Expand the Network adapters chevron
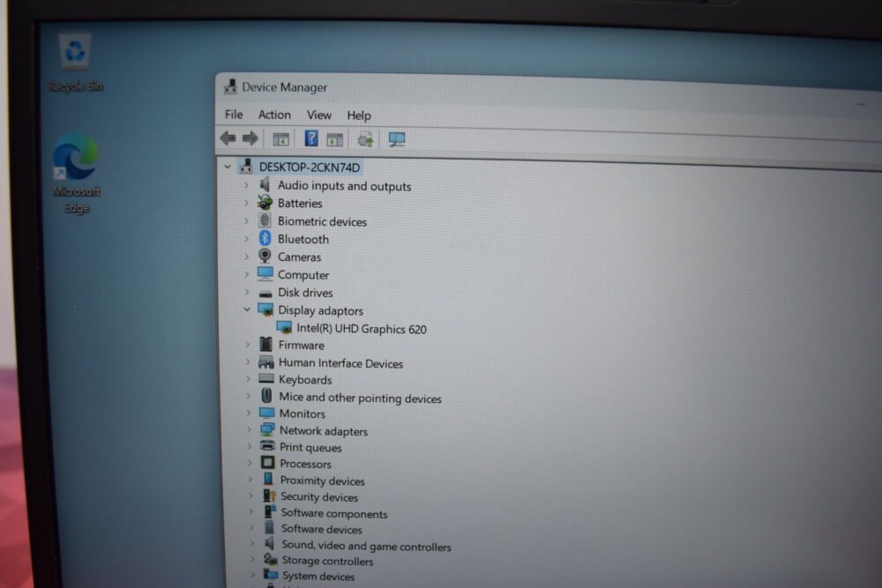882x588 pixels. (249, 430)
